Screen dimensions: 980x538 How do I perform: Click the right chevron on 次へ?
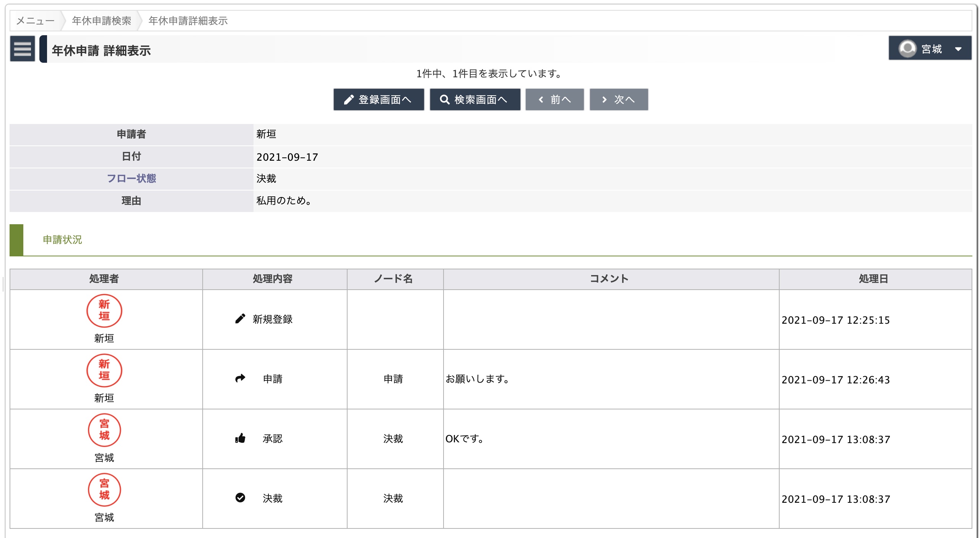coord(605,99)
